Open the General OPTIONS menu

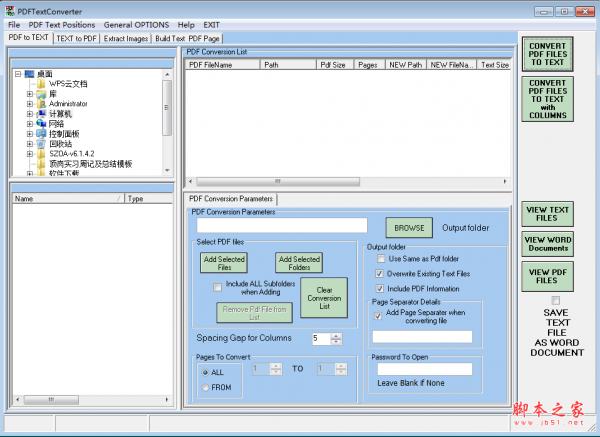137,23
